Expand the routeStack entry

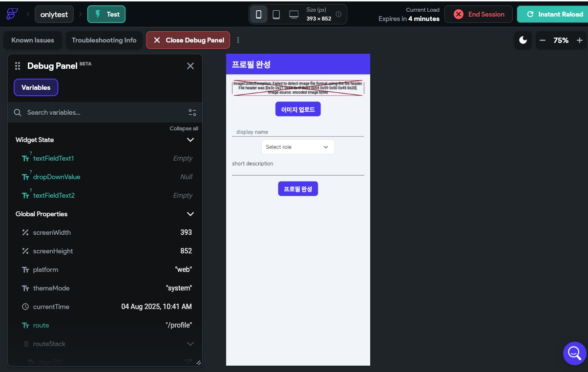coord(190,344)
